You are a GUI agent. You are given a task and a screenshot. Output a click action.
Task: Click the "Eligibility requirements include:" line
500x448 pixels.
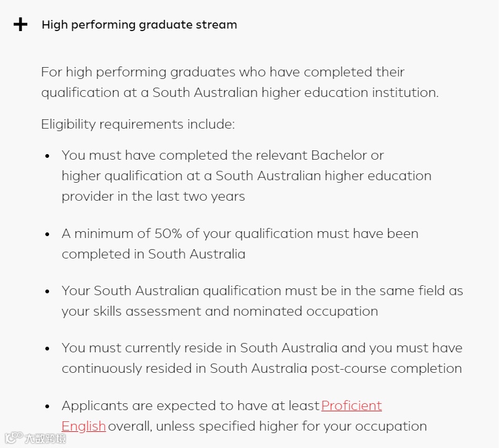tap(138, 124)
